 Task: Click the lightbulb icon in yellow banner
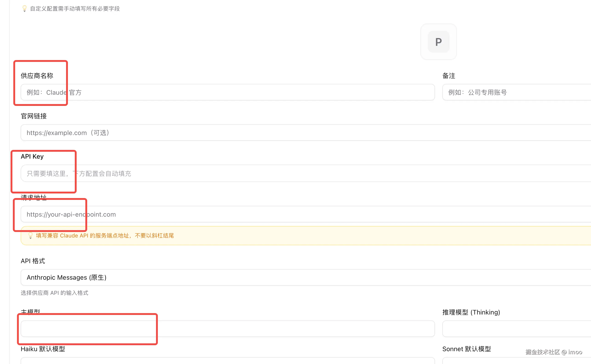coord(30,235)
